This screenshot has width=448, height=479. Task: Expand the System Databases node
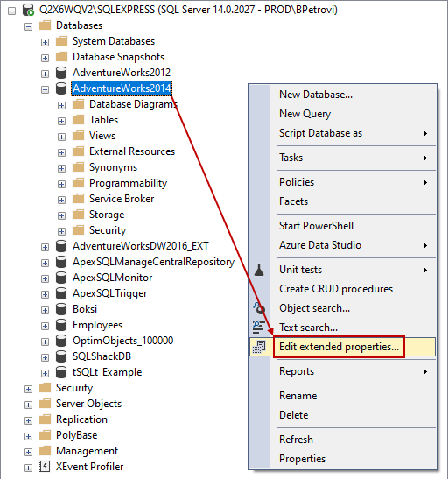click(45, 42)
